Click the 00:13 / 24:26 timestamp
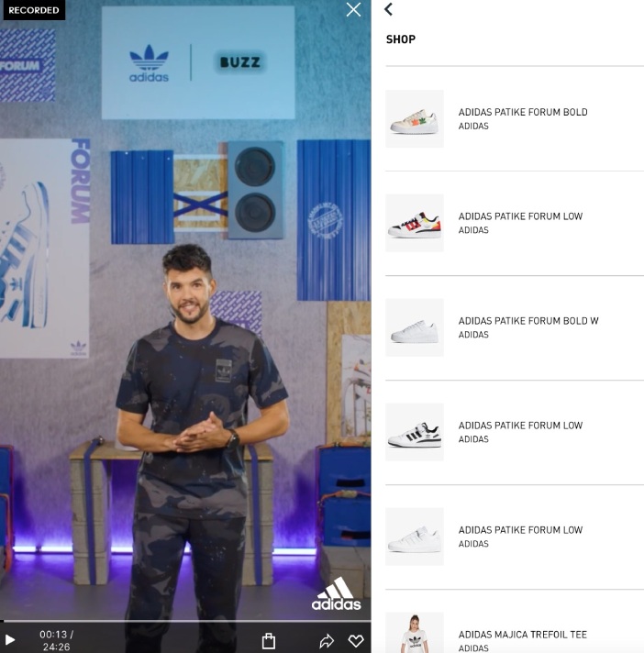Image resolution: width=644 pixels, height=653 pixels. click(x=56, y=640)
